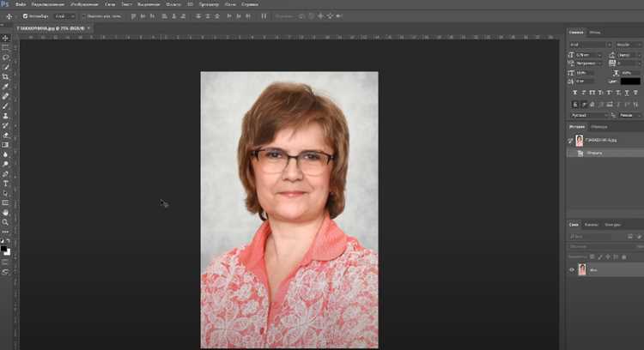Select the Healing Brush tool
This screenshot has width=644, height=350.
coord(5,96)
